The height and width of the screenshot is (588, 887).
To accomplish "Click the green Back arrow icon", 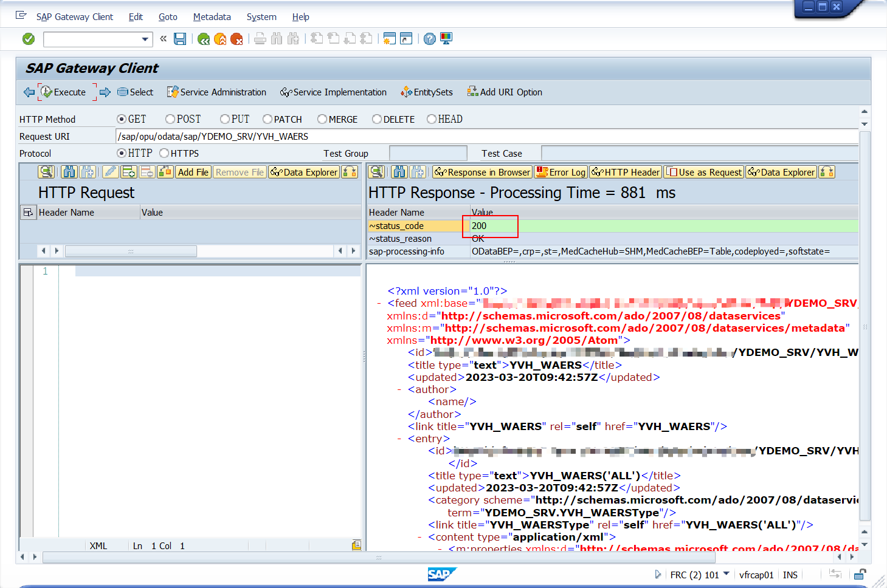I will tap(203, 38).
